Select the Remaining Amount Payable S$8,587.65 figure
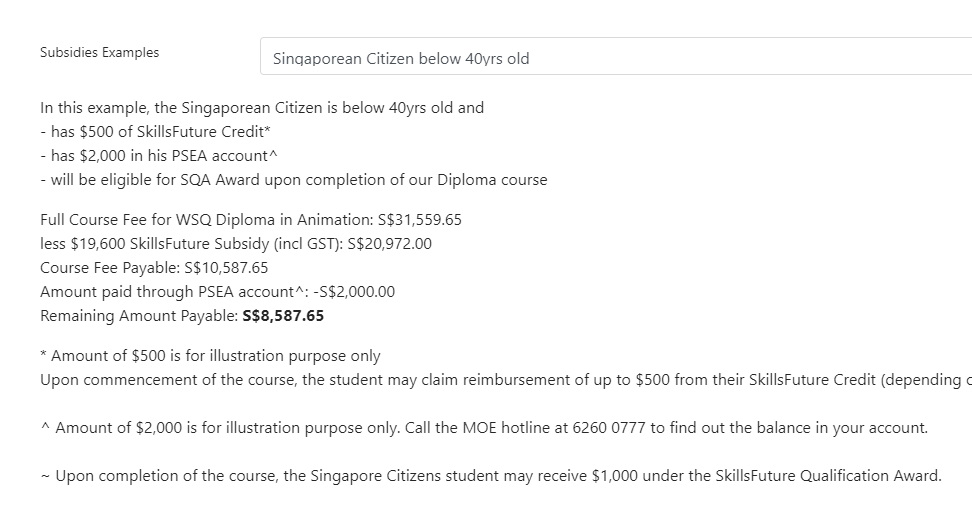This screenshot has height=522, width=972. (x=283, y=316)
